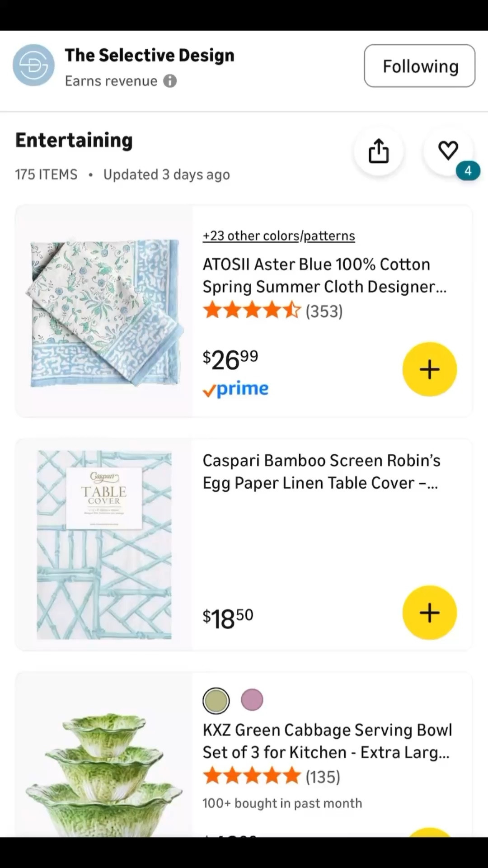Image resolution: width=488 pixels, height=868 pixels.
Task: Open the 353 reviews link
Action: (x=324, y=311)
